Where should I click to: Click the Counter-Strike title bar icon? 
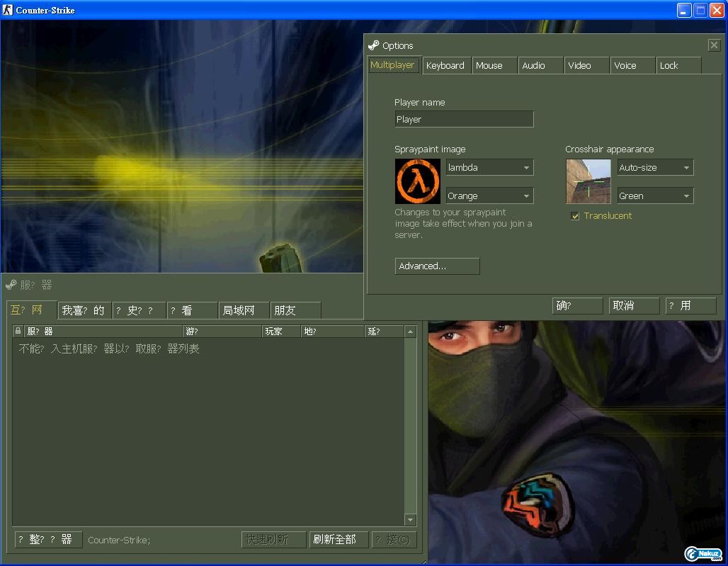coord(8,10)
